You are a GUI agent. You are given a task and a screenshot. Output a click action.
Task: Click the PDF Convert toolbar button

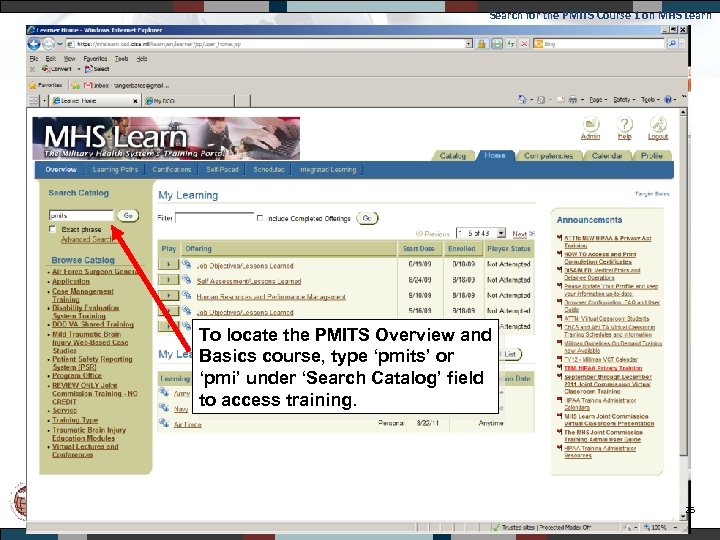click(x=57, y=69)
